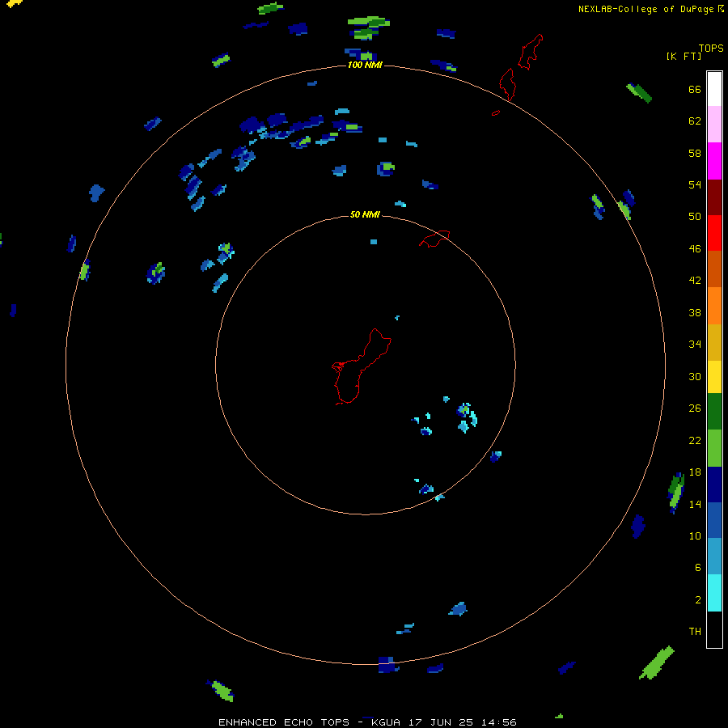The height and width of the screenshot is (728, 728).
Task: Click the TOPS legend title
Action: 711,48
